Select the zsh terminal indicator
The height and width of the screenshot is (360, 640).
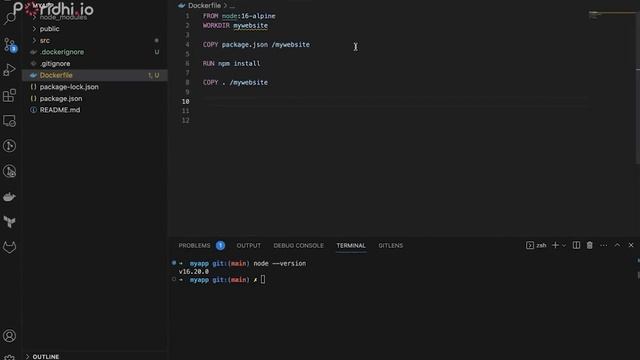coord(536,245)
